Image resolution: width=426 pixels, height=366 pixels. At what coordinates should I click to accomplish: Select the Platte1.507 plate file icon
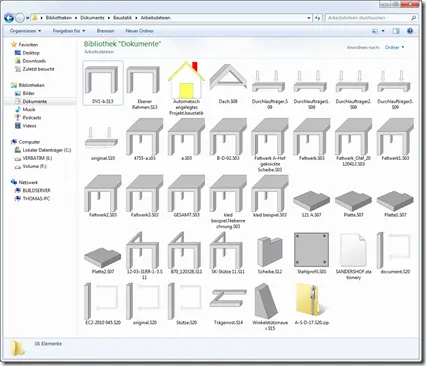(x=395, y=201)
